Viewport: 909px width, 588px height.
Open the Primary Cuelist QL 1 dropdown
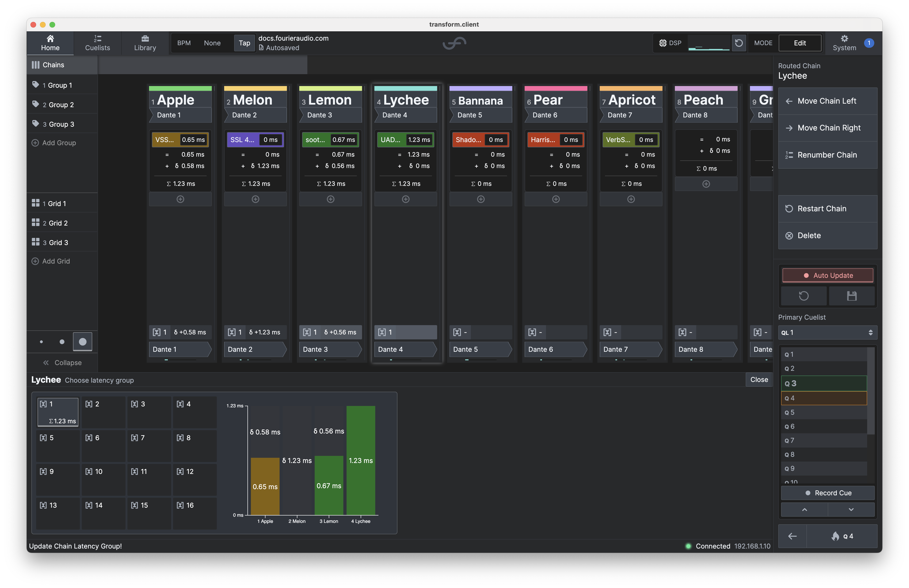tap(827, 333)
